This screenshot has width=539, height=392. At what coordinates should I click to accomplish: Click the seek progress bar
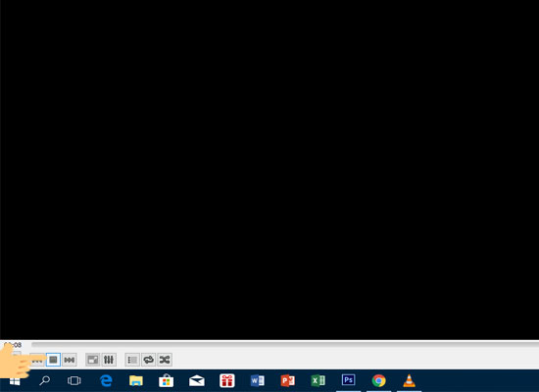pyautogui.click(x=284, y=344)
